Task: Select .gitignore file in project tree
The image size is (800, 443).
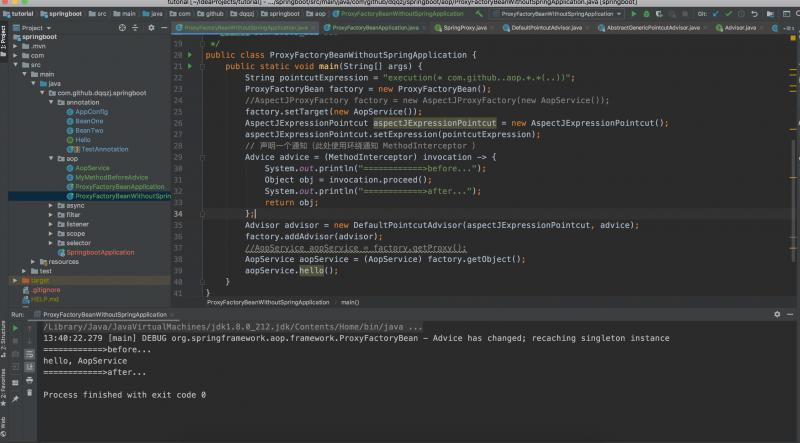Action: click(46, 289)
